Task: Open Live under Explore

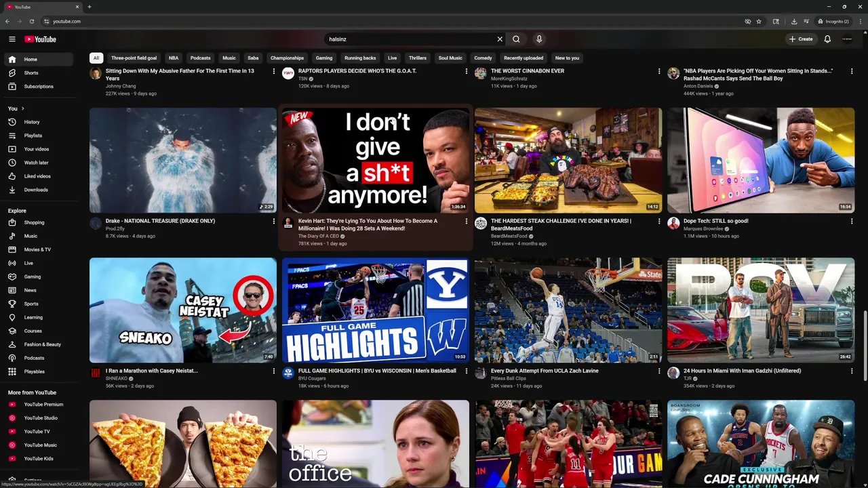Action: point(38,263)
